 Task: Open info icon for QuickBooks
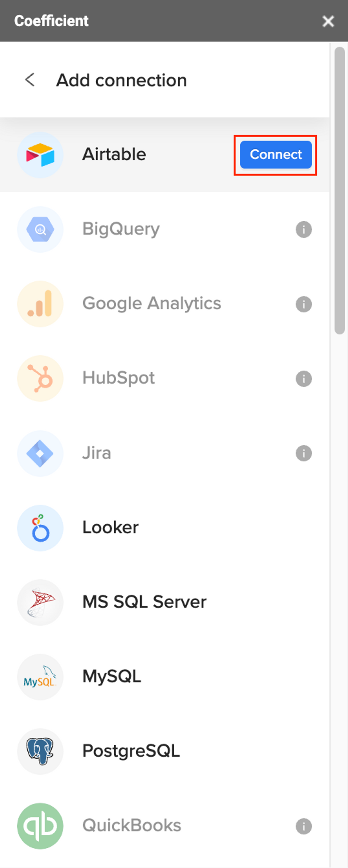[304, 826]
